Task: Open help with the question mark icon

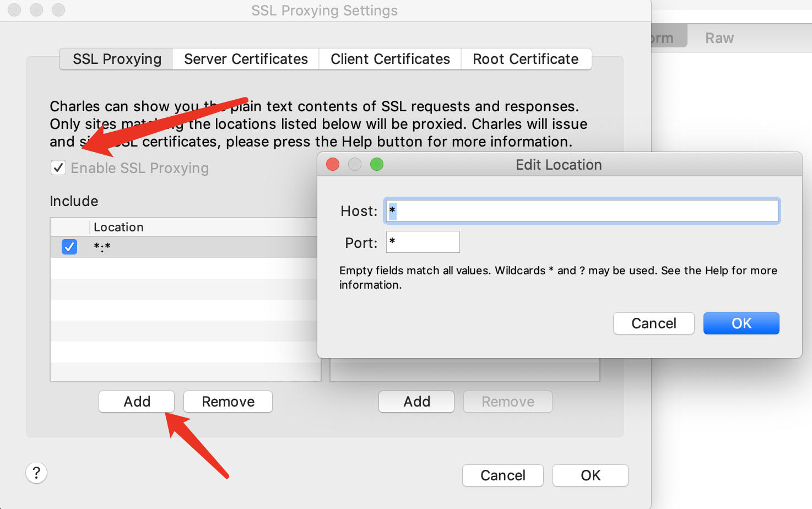Action: point(36,473)
